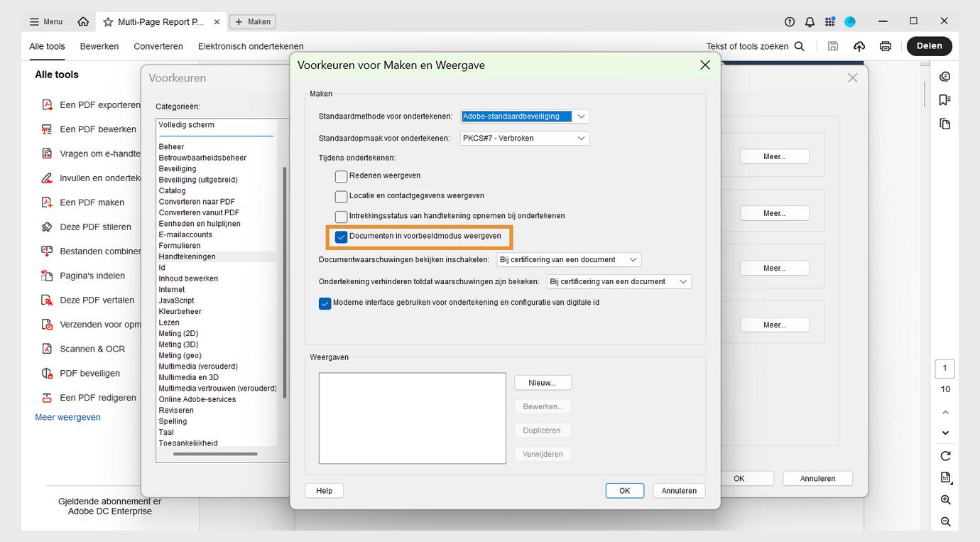Screen dimensions: 980x542
Task: Click Help in the Maken en Weergave dialog
Action: click(x=325, y=491)
